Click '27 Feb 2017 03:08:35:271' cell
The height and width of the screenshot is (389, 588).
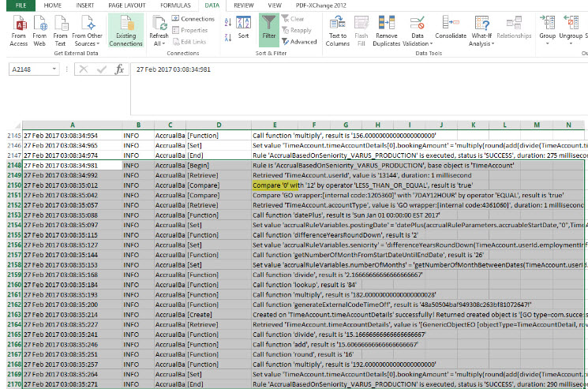pos(73,384)
